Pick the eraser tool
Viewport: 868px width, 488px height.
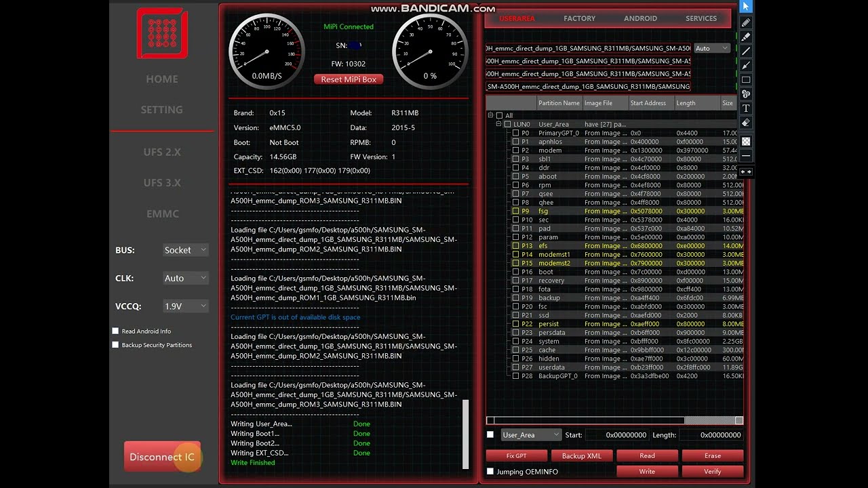point(746,122)
